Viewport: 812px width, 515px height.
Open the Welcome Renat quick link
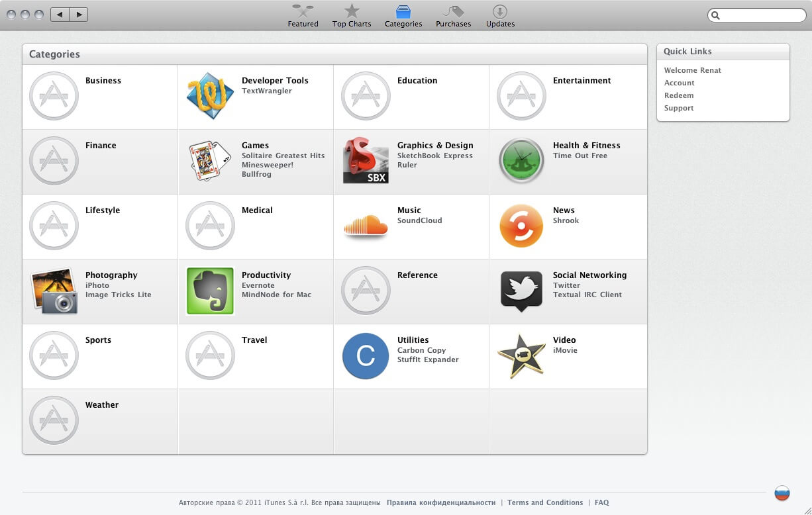692,70
